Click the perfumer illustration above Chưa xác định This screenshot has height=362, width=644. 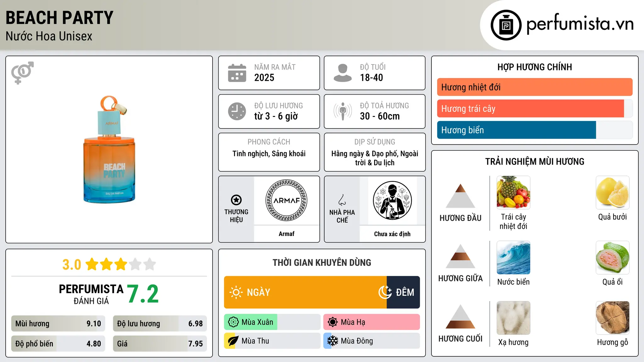[392, 200]
